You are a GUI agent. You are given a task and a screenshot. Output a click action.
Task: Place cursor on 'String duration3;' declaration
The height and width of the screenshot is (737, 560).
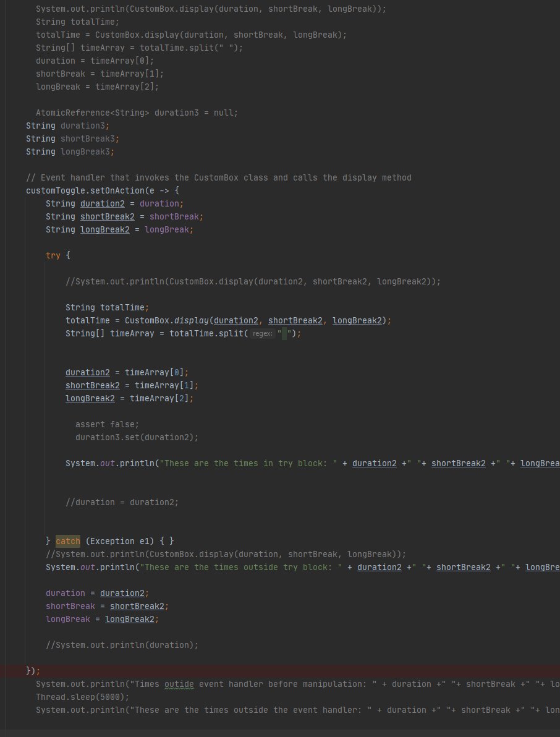pyautogui.click(x=67, y=126)
